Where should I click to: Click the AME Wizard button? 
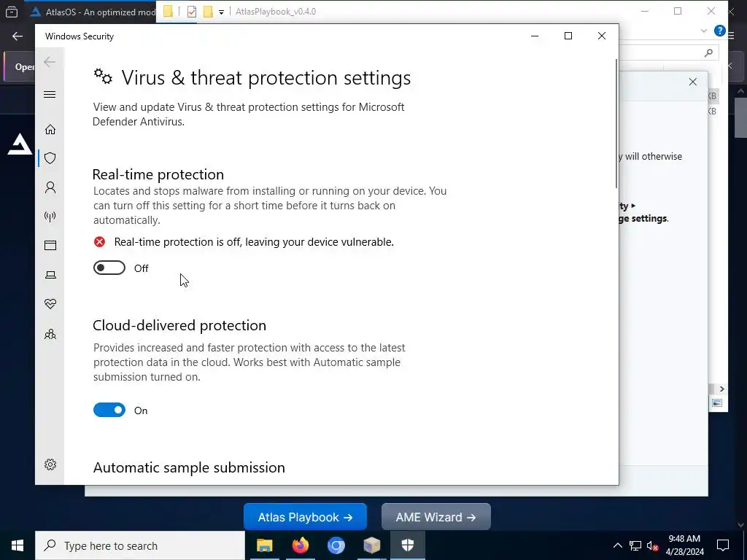(436, 517)
